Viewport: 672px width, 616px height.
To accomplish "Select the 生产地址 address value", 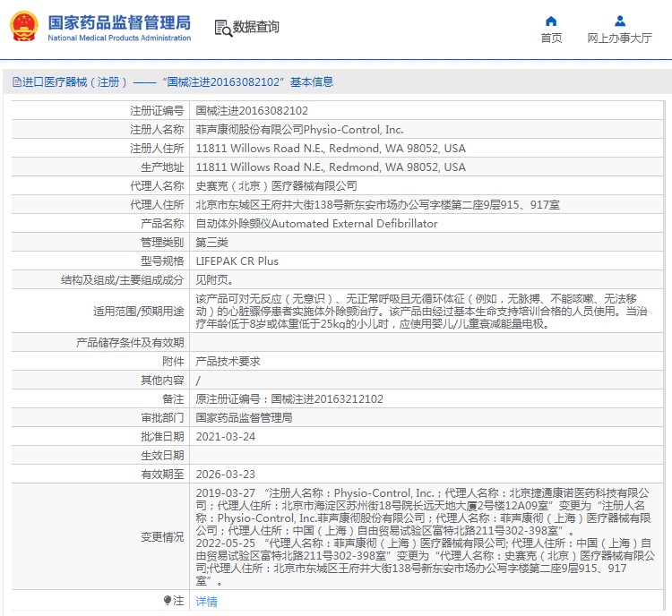I will [331, 167].
